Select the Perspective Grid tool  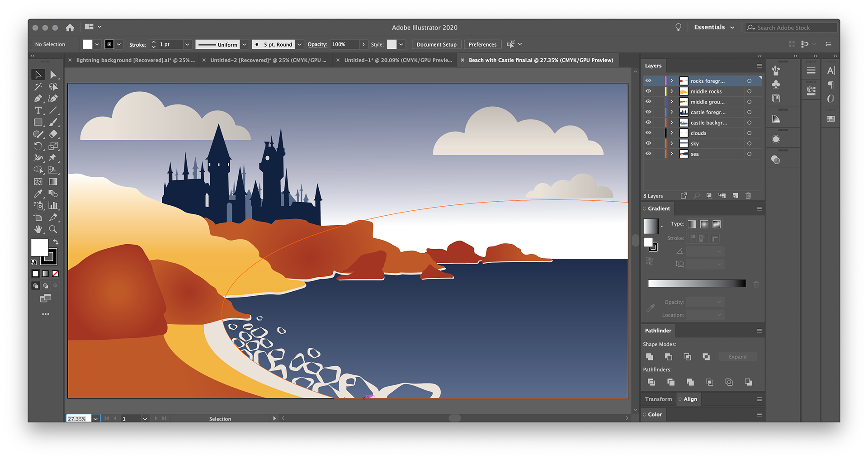tap(53, 170)
